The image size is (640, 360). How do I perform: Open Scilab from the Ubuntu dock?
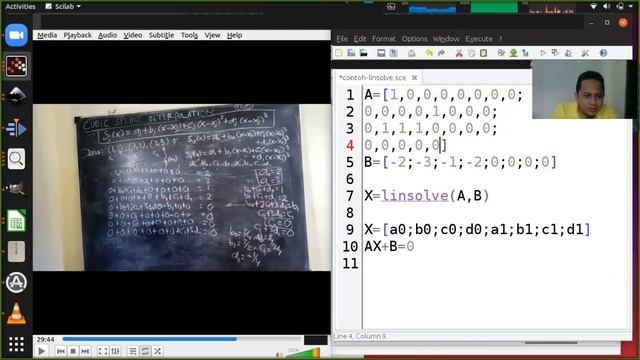[16, 66]
